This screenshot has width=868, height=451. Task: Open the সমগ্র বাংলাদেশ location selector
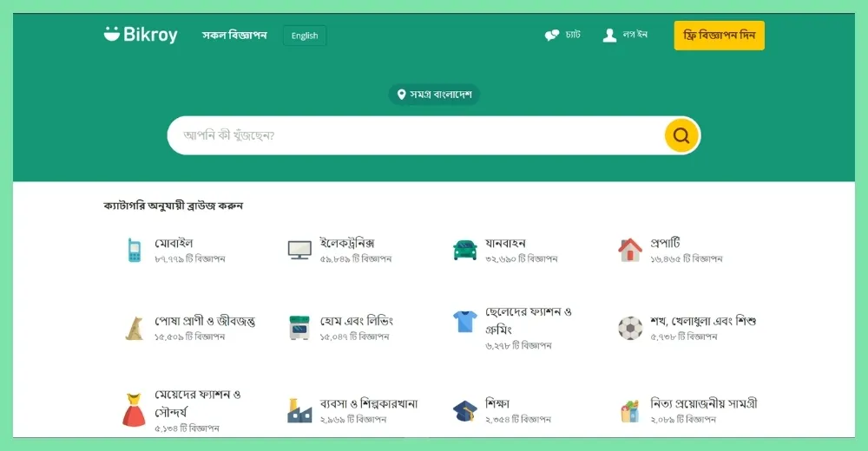[434, 95]
